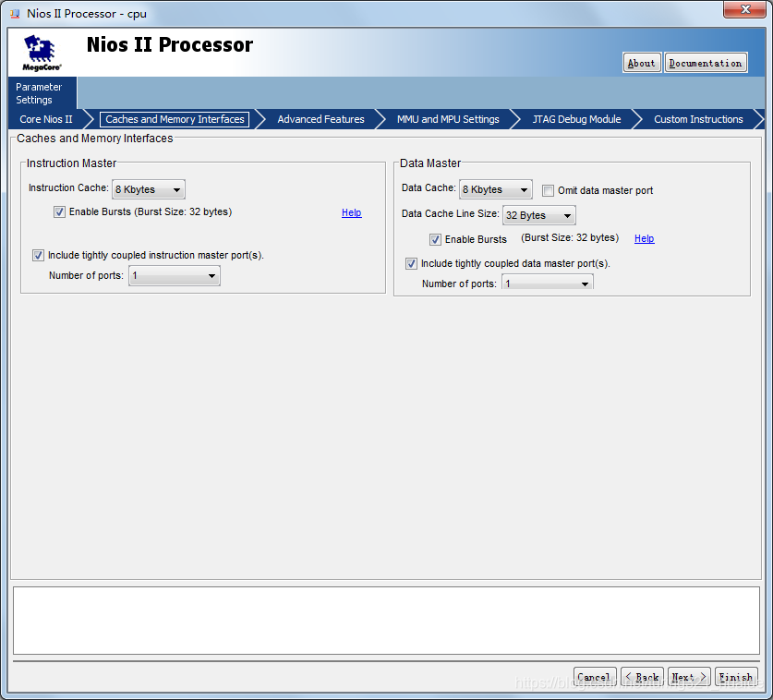This screenshot has width=773, height=700.
Task: Click the "(Burst Size: 32 bytes)" data master text
Action: (x=570, y=237)
